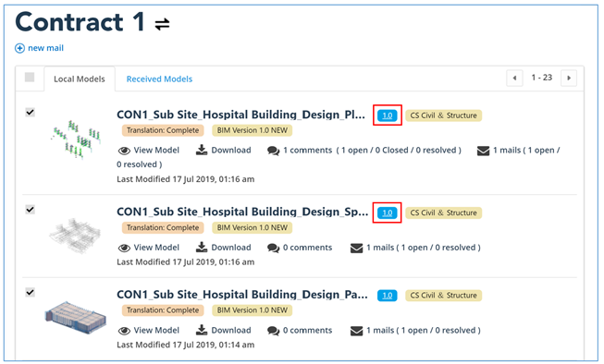Open the Design_Sp... wireframe thumbnail
The height and width of the screenshot is (364, 604).
[x=75, y=236]
